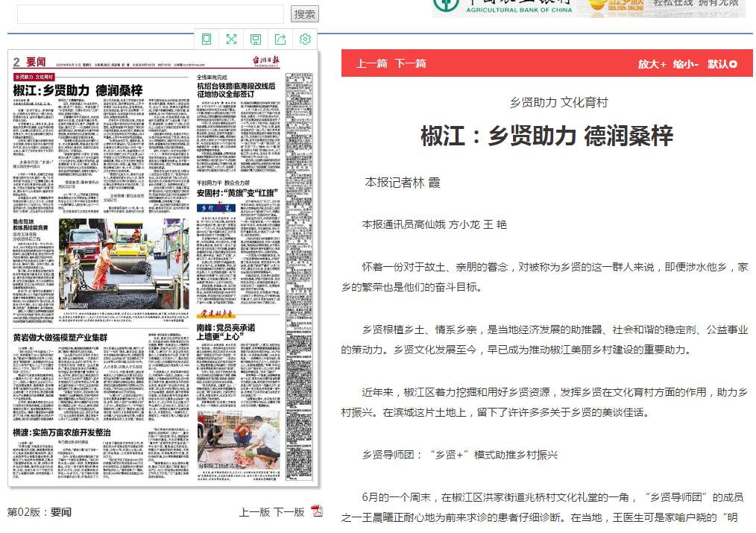The image size is (756, 533).
Task: Click into the search text field
Action: pos(149,13)
